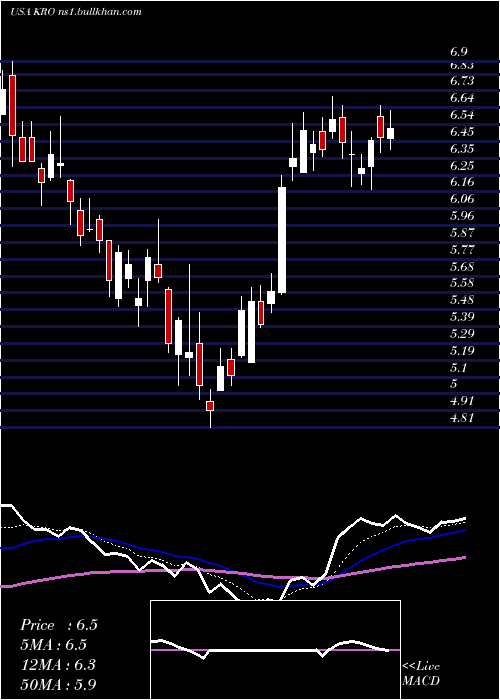Select the 5.1 price level label
Screen dimensions: 500x700
pyautogui.click(x=458, y=367)
